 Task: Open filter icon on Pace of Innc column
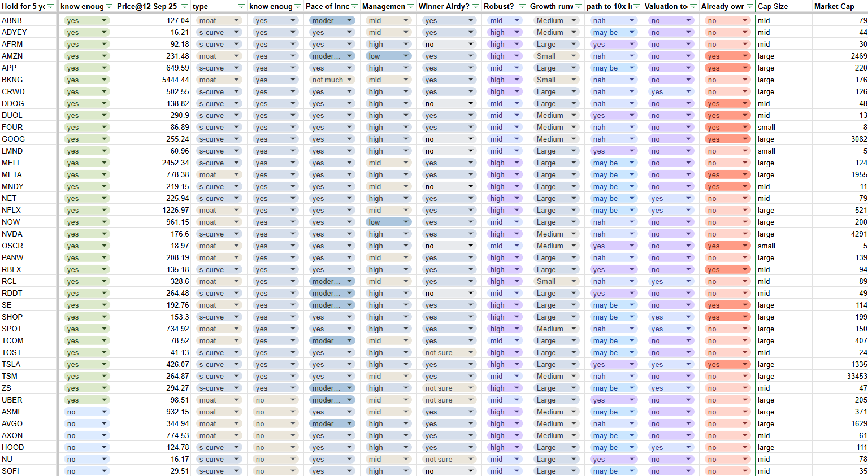pos(354,6)
